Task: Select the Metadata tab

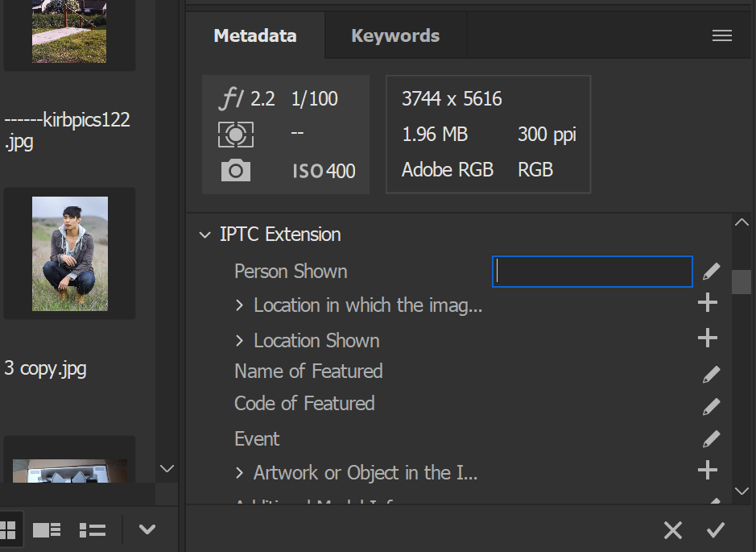Action: (x=254, y=35)
